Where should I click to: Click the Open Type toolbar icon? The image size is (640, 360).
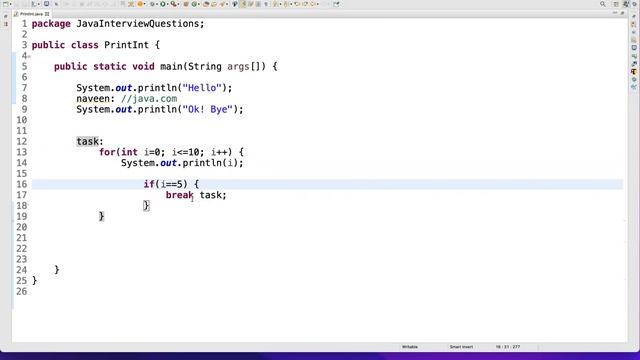206,4
